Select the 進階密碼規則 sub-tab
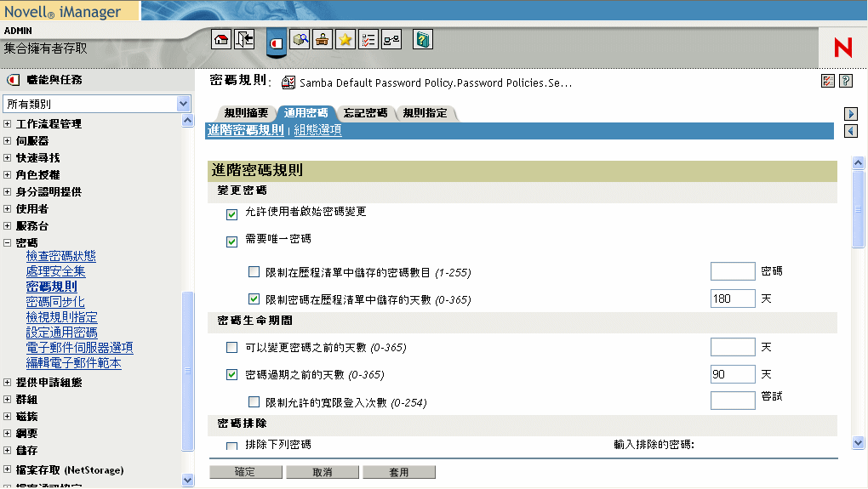The image size is (868, 489). [x=245, y=131]
